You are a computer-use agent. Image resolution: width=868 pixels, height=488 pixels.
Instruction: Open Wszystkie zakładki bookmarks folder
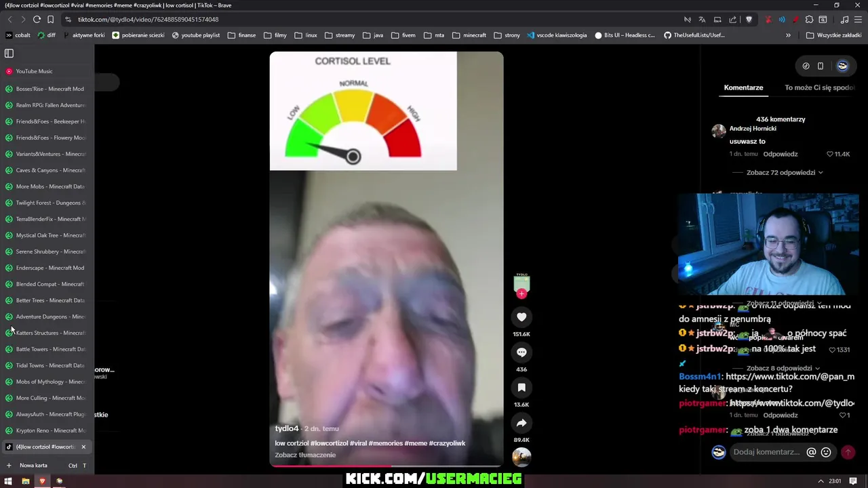pos(833,35)
